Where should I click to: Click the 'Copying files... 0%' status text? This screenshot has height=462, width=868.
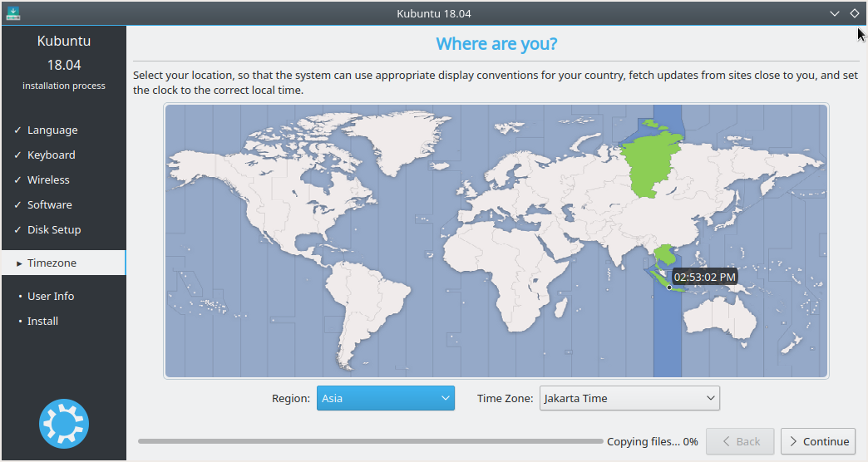coord(652,441)
